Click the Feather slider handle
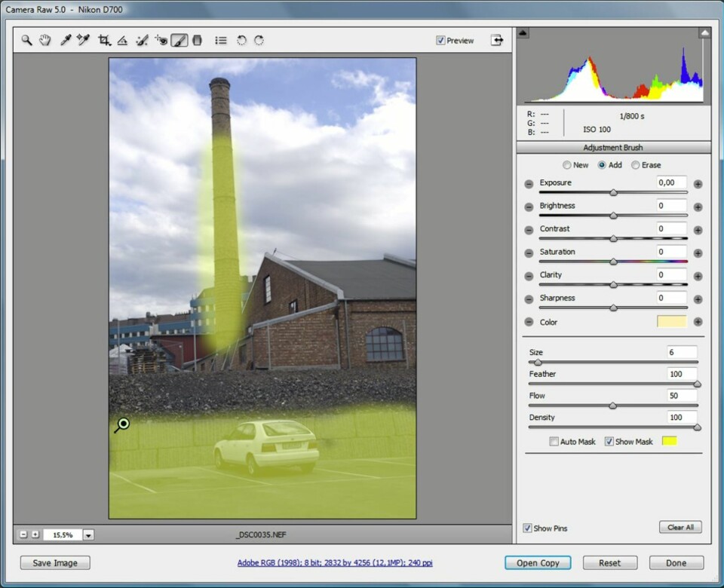Screen dimensions: 724x588 [x=697, y=384]
